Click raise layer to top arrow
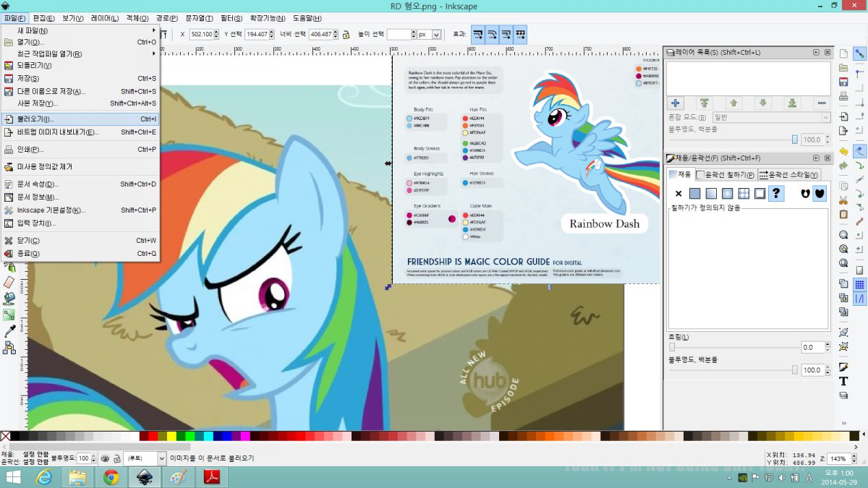This screenshot has height=488, width=868. click(x=705, y=103)
